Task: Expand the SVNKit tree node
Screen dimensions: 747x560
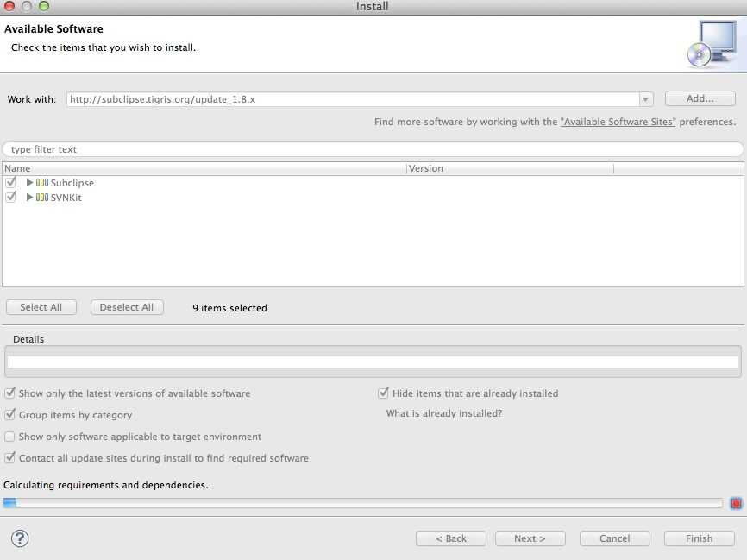Action: pos(29,198)
